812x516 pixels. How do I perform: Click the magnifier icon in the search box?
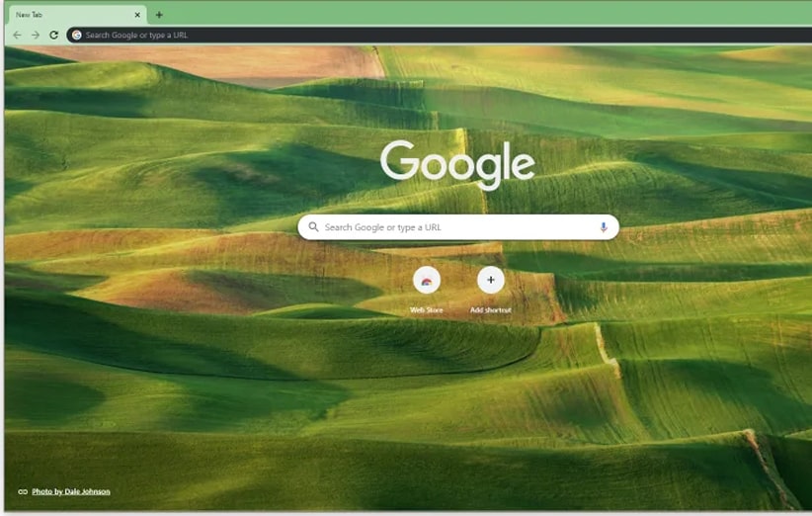pos(313,227)
